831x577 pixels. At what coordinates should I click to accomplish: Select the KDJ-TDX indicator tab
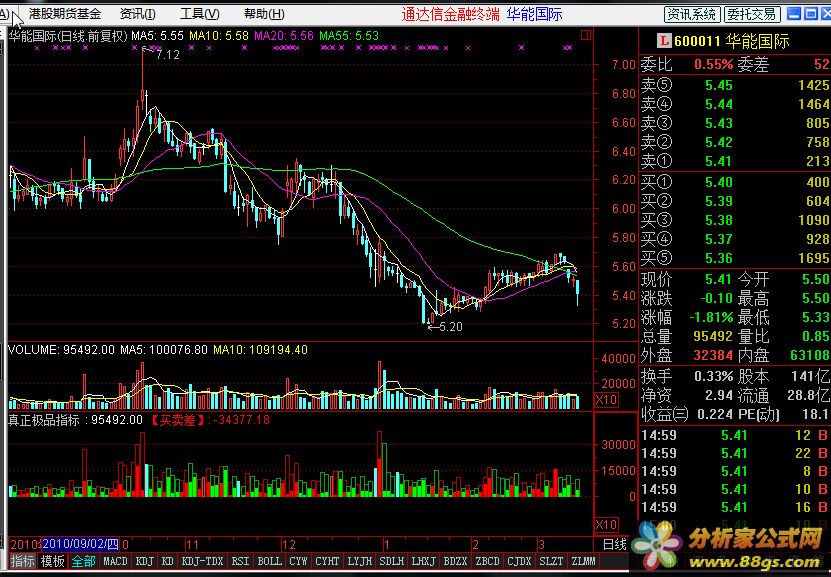pyautogui.click(x=202, y=561)
